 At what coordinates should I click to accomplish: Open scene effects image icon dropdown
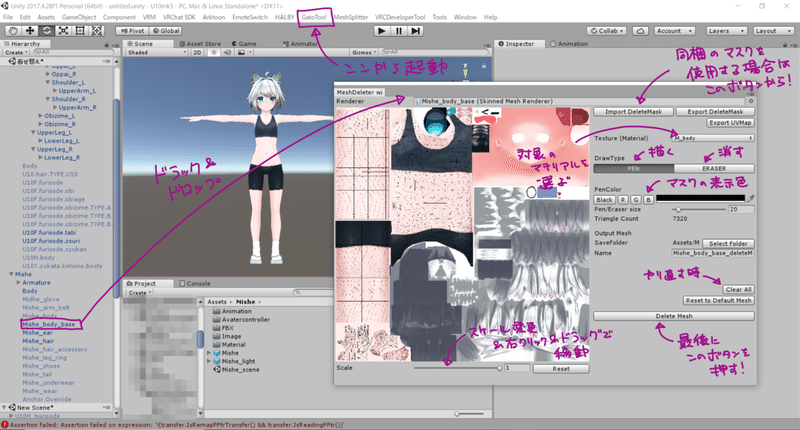point(243,52)
